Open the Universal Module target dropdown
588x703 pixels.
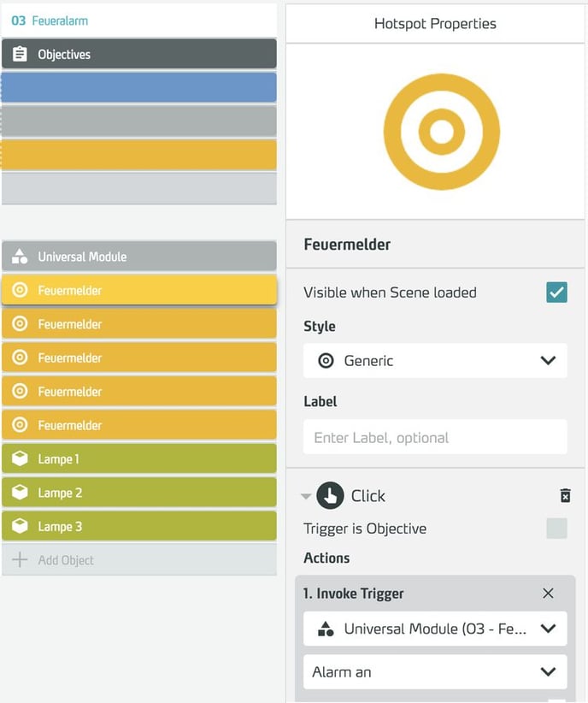(x=435, y=629)
